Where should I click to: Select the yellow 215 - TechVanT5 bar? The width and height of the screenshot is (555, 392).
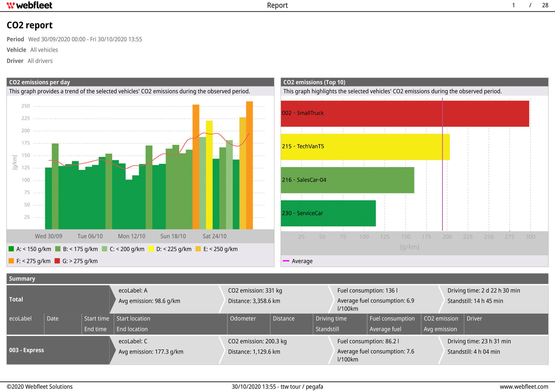[364, 146]
